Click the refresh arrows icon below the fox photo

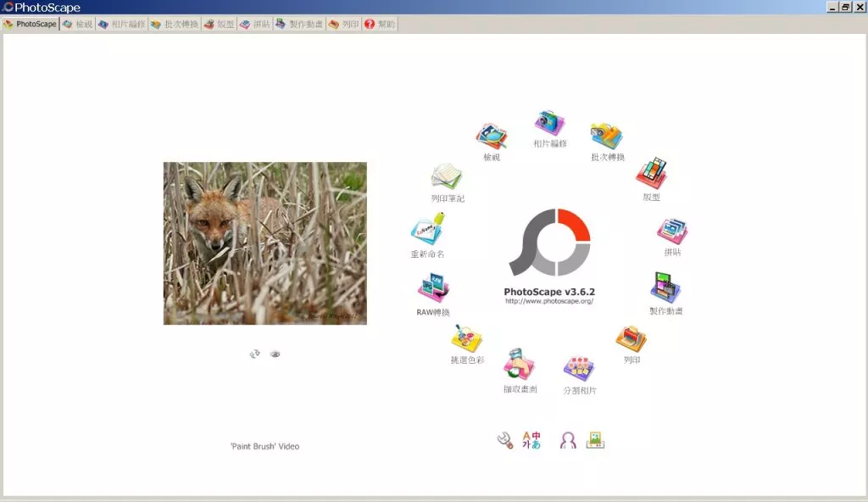[254, 354]
